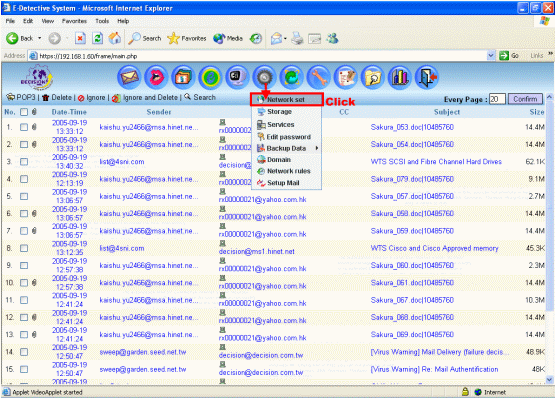Viewport: 555px width, 398px height.
Task: Open subject WTS SCSI and Fibre Channel Hard Drives
Action: tap(436, 162)
